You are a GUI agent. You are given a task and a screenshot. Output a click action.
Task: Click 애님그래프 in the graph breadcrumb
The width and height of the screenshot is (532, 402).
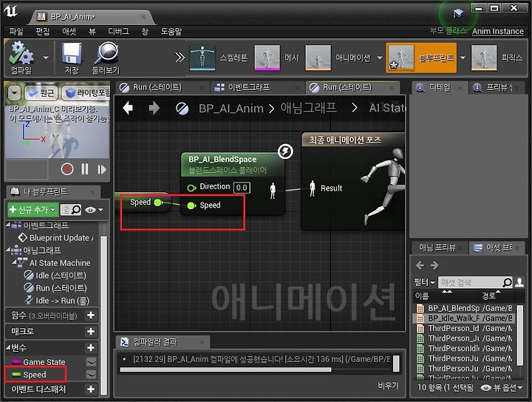[x=308, y=108]
